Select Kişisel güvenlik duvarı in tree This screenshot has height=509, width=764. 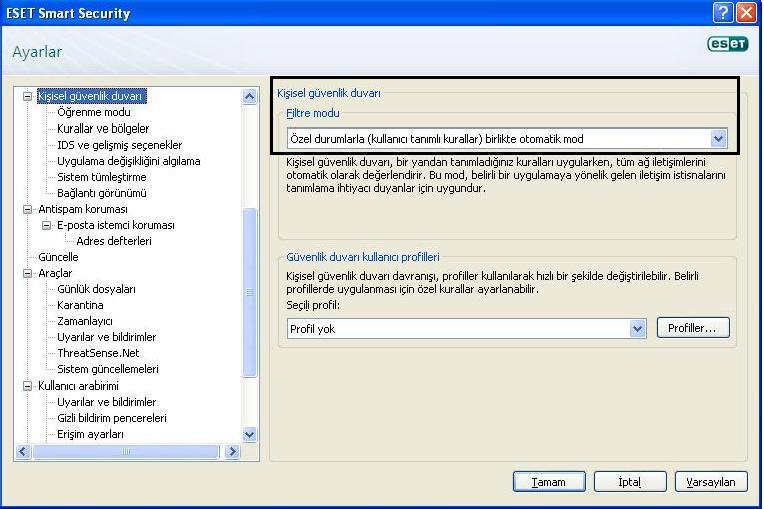(x=91, y=96)
